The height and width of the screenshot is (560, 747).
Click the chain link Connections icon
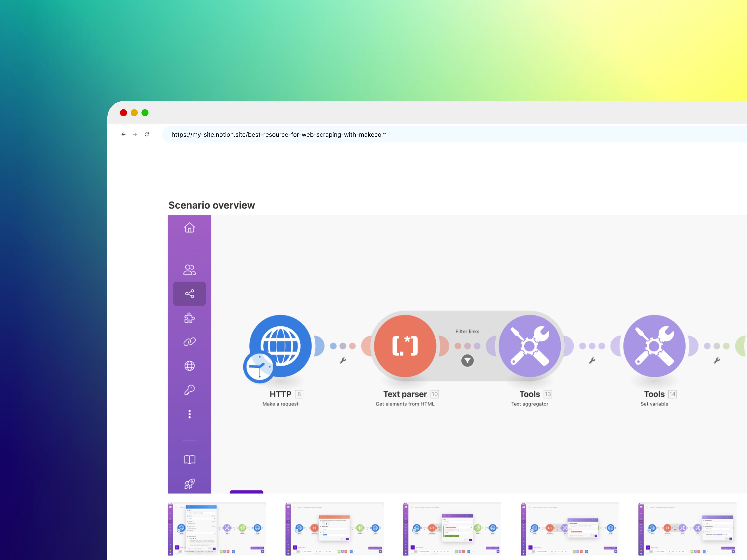[190, 342]
